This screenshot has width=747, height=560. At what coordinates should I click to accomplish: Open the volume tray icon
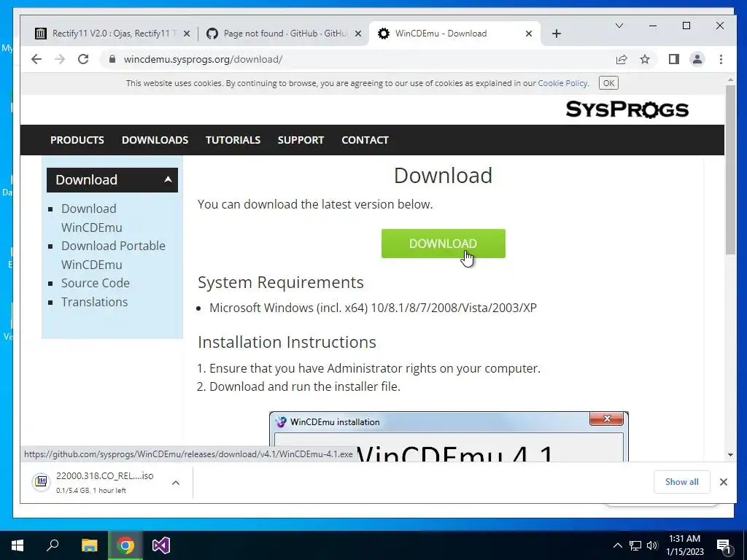tap(652, 545)
